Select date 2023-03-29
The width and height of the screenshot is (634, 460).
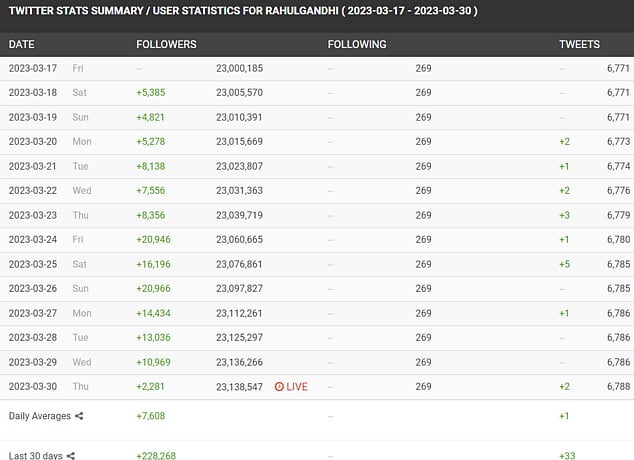[33, 362]
